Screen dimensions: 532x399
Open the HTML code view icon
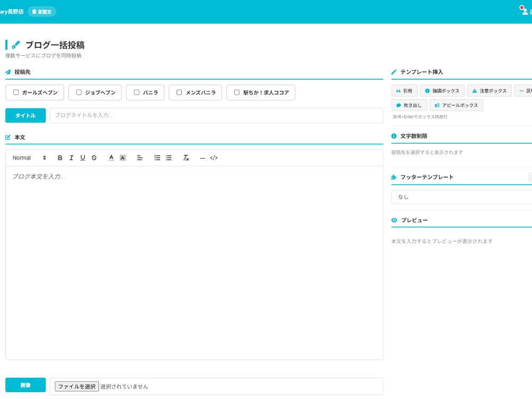pyautogui.click(x=214, y=158)
